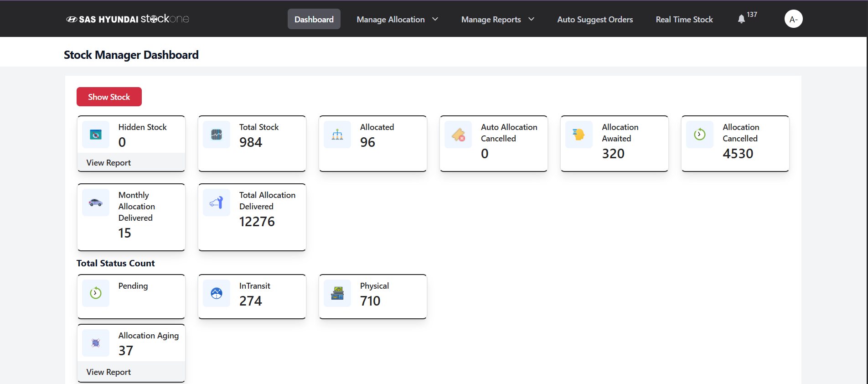The width and height of the screenshot is (868, 384).
Task: Click the InTransit status icon
Action: [x=217, y=293]
